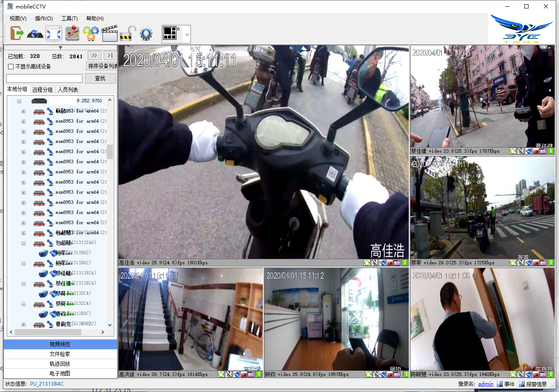
Task: Open the pane layout dropdown arrow
Action: click(x=187, y=34)
